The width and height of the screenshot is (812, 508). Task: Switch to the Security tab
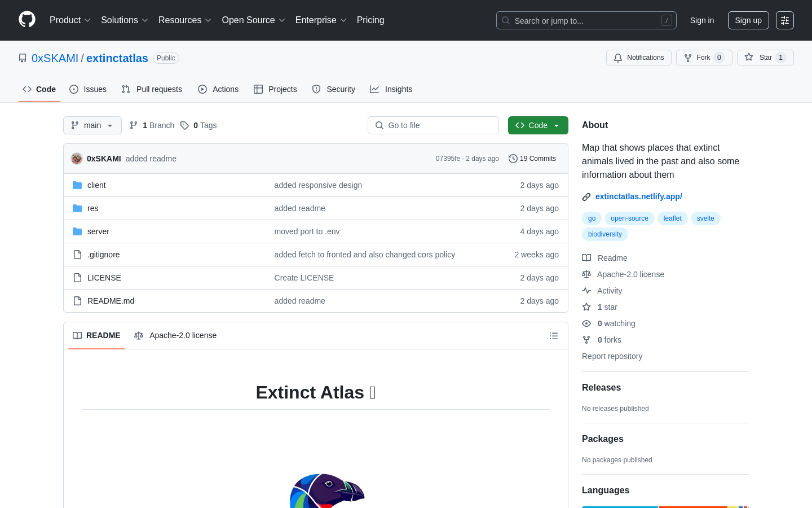point(334,89)
